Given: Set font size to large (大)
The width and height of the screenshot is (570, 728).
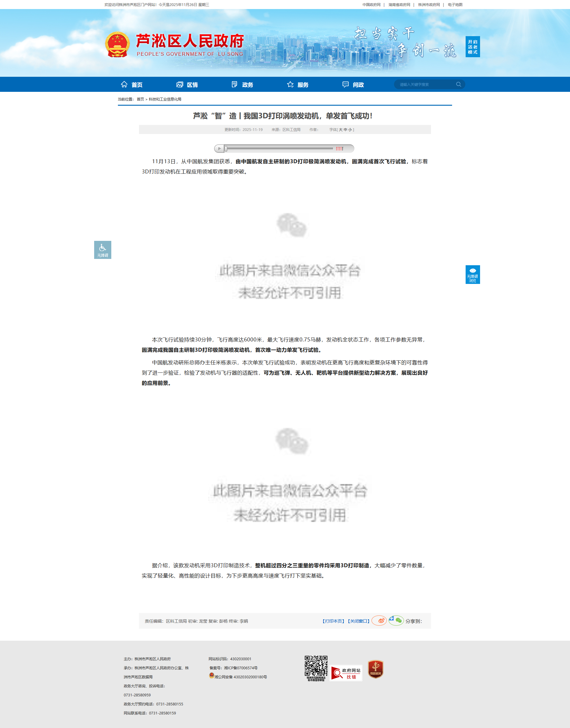Looking at the screenshot, I should [x=341, y=130].
